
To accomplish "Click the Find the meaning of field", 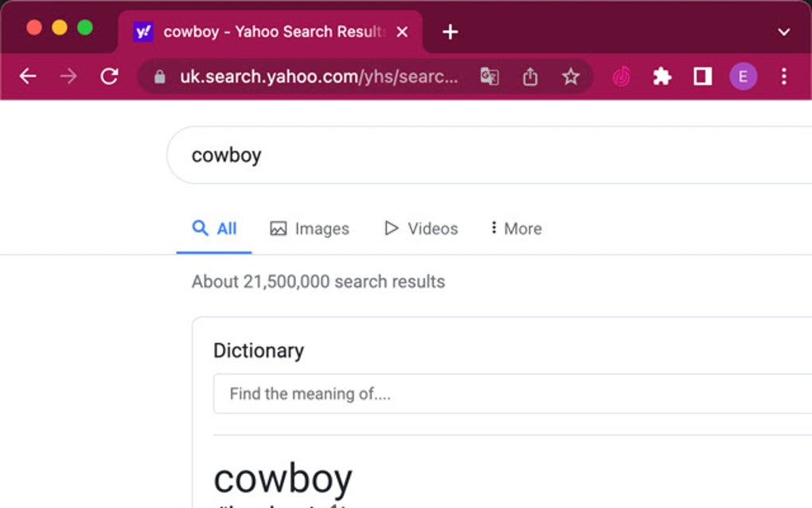I will pos(509,393).
